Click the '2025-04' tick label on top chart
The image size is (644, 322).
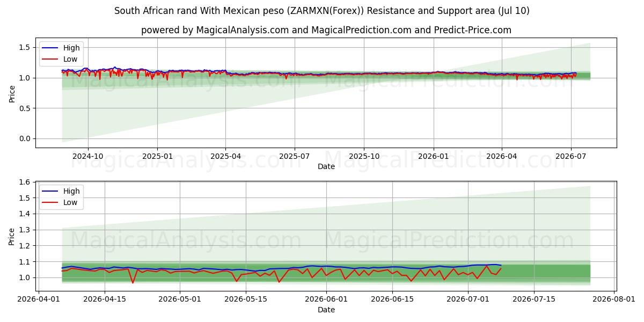[225, 156]
